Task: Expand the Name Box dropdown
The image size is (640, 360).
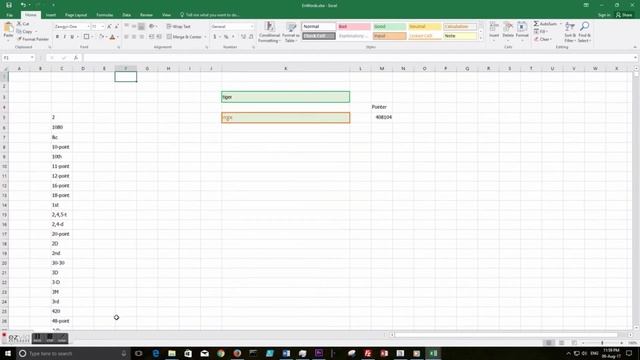Action: [x=32, y=58]
